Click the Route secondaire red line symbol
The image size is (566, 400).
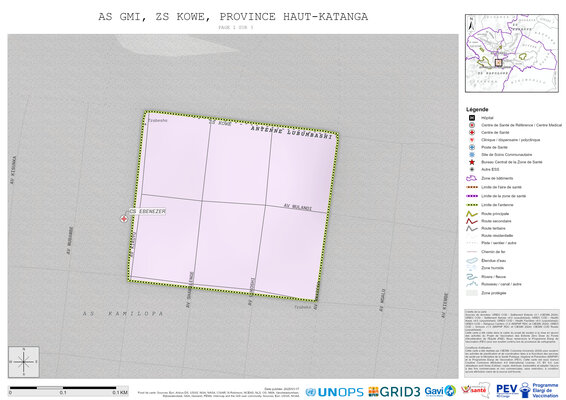point(471,221)
